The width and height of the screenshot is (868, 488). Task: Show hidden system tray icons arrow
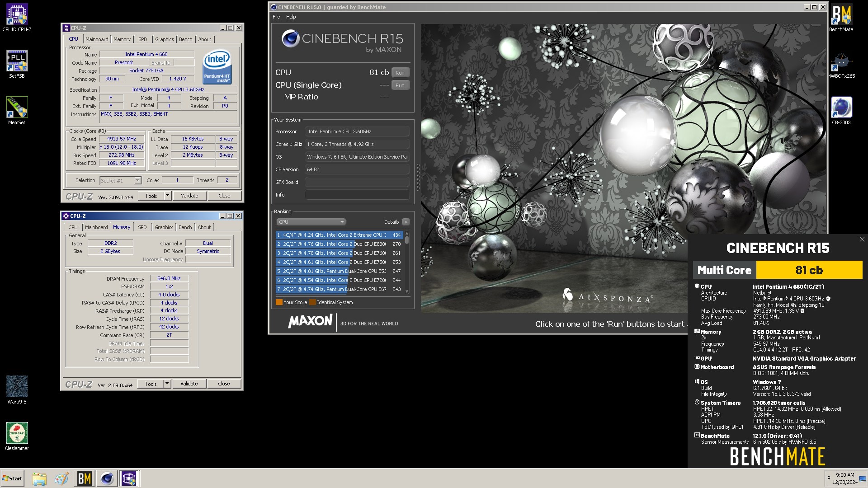[829, 478]
